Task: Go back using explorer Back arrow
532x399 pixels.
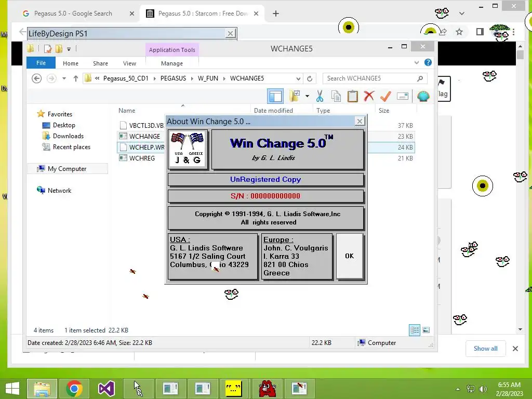Action: pos(37,78)
